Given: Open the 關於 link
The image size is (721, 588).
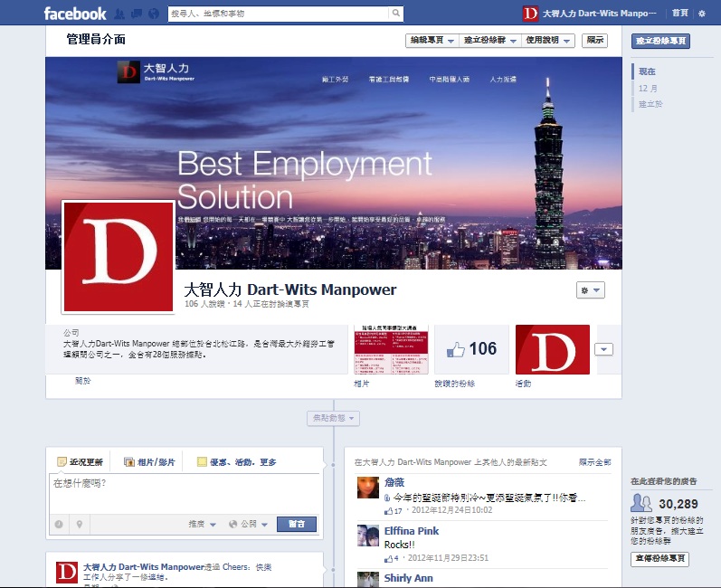Looking at the screenshot, I should (x=82, y=381).
